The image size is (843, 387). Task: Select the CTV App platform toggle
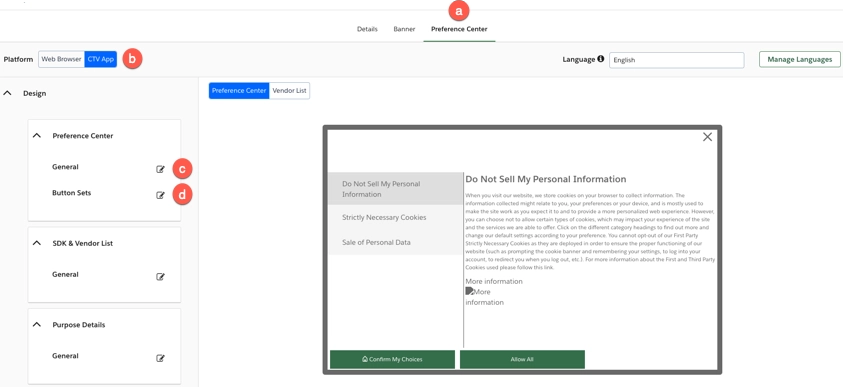[x=101, y=59]
